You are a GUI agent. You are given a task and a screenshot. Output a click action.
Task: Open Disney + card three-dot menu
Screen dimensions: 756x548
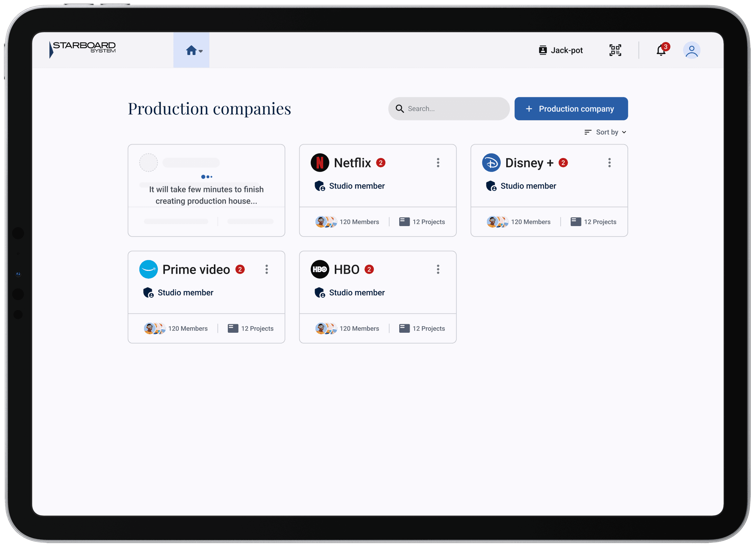coord(609,163)
